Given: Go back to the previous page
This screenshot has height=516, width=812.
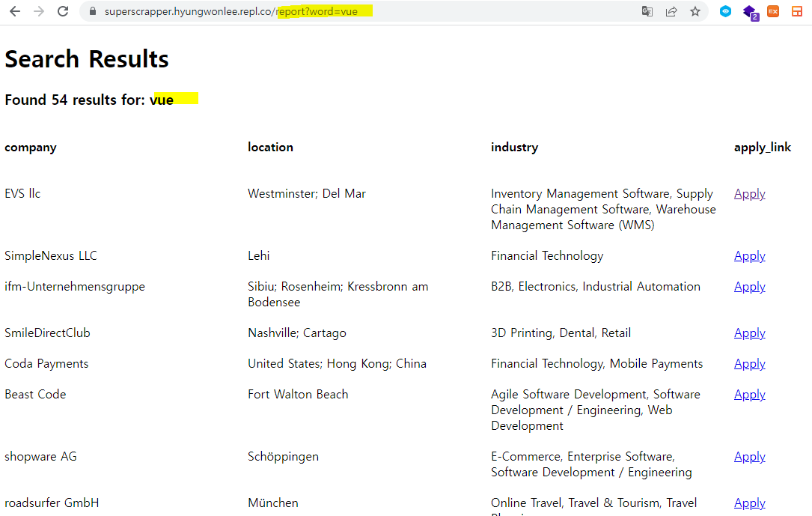Looking at the screenshot, I should 15,11.
